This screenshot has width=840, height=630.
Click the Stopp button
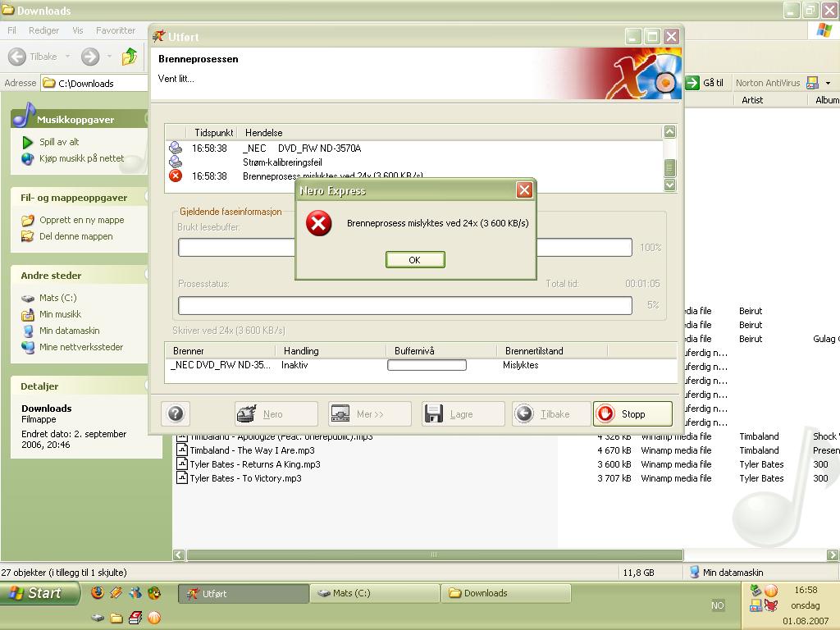click(x=632, y=414)
